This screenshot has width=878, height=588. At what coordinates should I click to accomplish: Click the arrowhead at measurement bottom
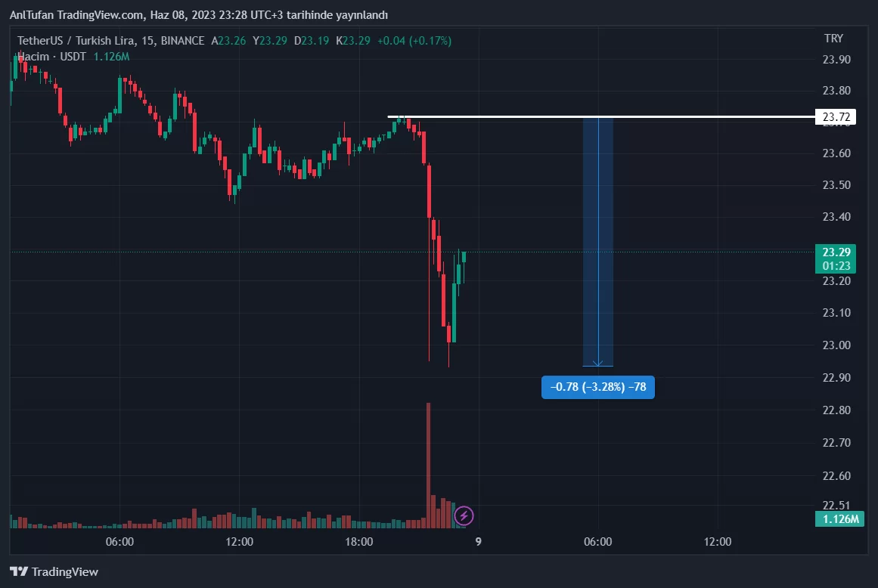(x=598, y=364)
